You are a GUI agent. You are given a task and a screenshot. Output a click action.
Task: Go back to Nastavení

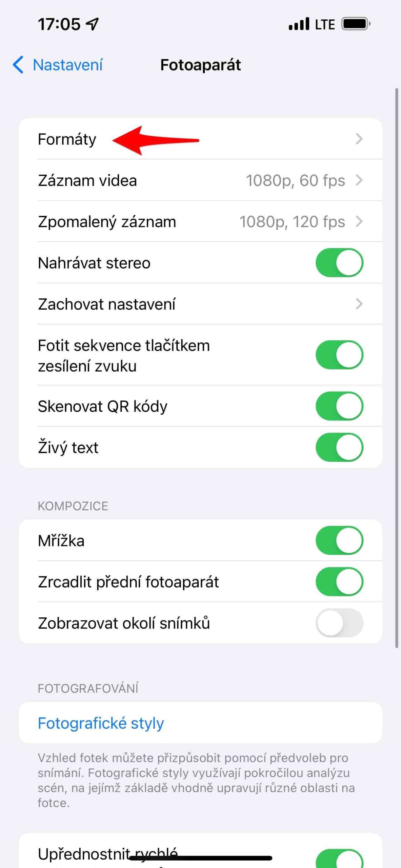(x=68, y=65)
